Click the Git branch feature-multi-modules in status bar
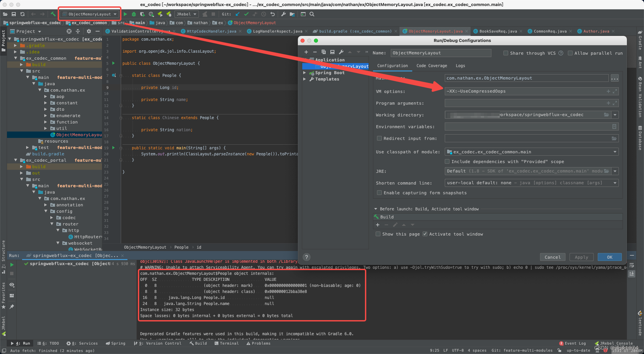The height and width of the screenshot is (354, 644). 523,350
